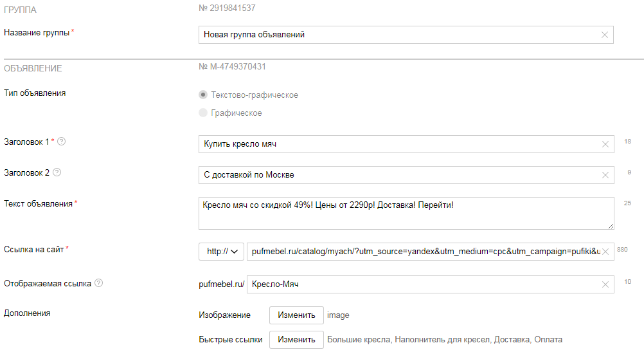The width and height of the screenshot is (644, 352).
Task: Click Изменить button for Быстрые ссылки
Action: pyautogui.click(x=296, y=340)
